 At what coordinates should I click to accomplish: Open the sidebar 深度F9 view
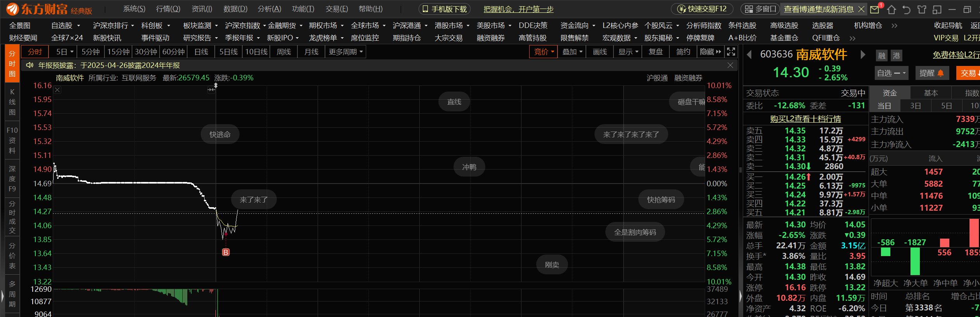12,178
